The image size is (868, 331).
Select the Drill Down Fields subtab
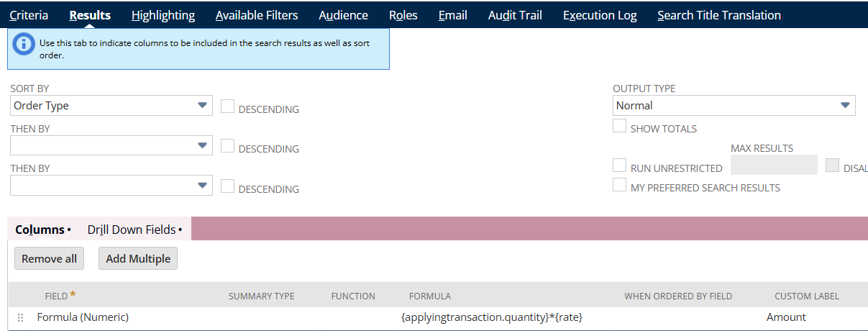click(x=134, y=230)
